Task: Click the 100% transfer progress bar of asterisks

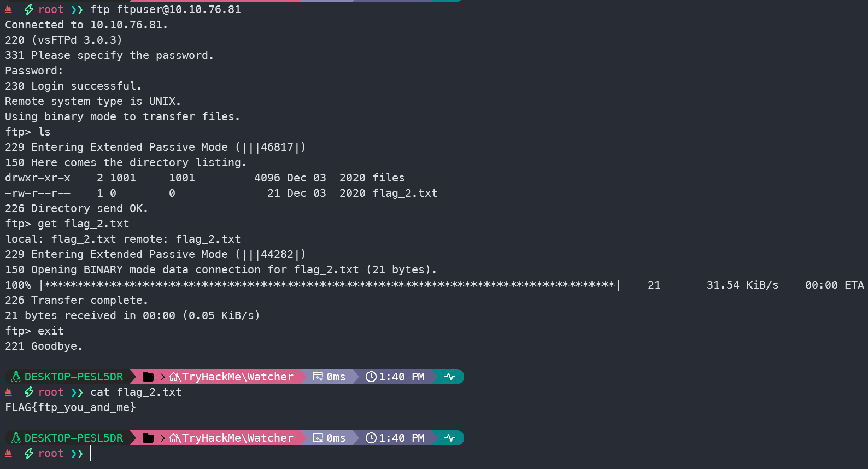Action: [330, 285]
